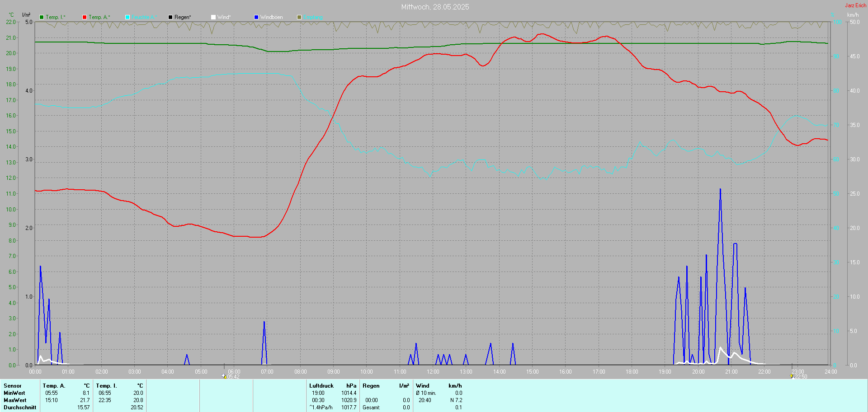The image size is (868, 412).
Task: Click the Sensor header in statistics table
Action: pos(13,386)
